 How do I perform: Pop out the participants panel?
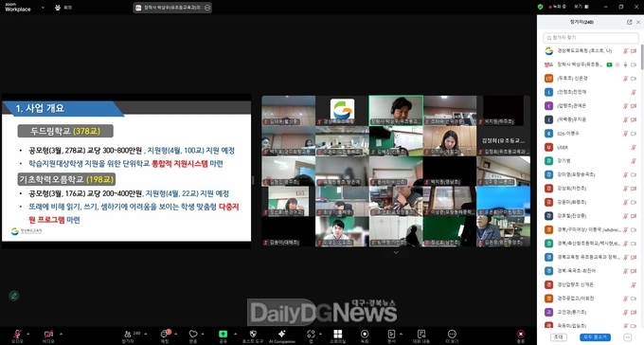click(x=629, y=22)
